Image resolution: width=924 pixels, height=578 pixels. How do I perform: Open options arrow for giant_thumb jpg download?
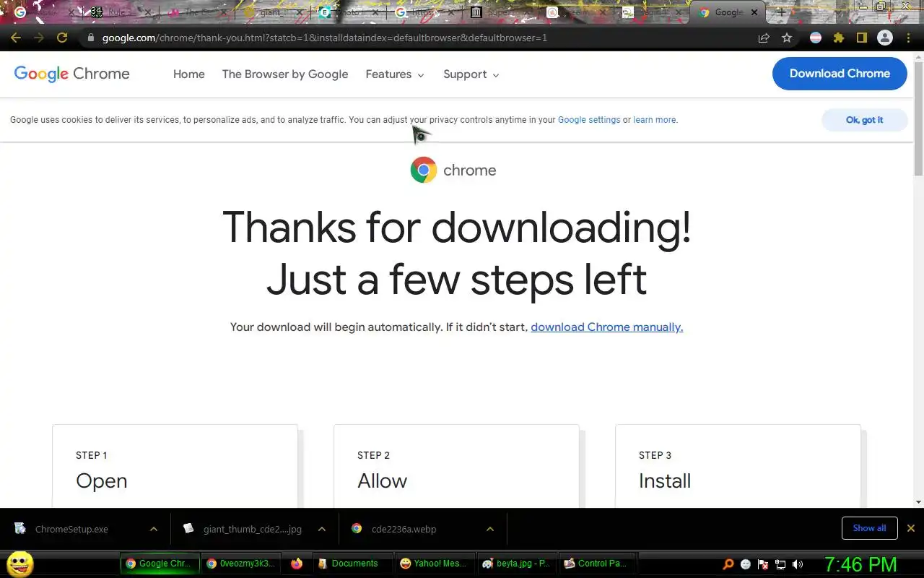click(x=322, y=529)
